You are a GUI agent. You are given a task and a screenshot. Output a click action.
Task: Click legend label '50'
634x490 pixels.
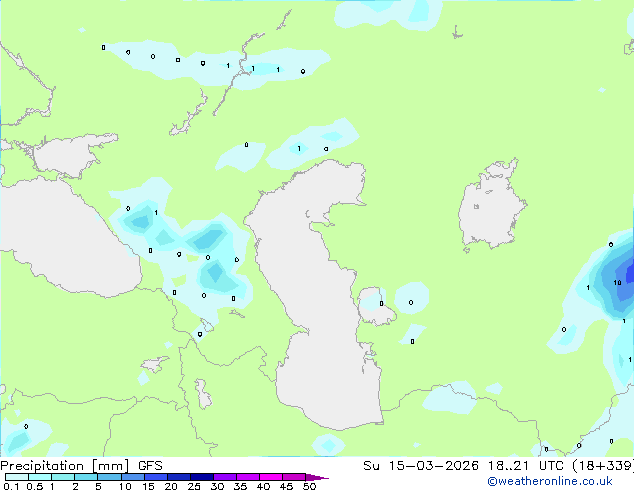pyautogui.click(x=309, y=486)
